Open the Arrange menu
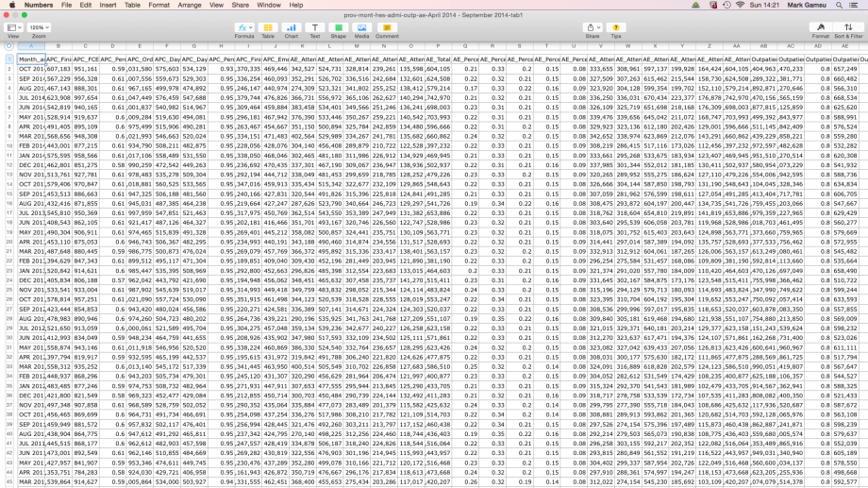This screenshot has width=868, height=488. pos(190,5)
